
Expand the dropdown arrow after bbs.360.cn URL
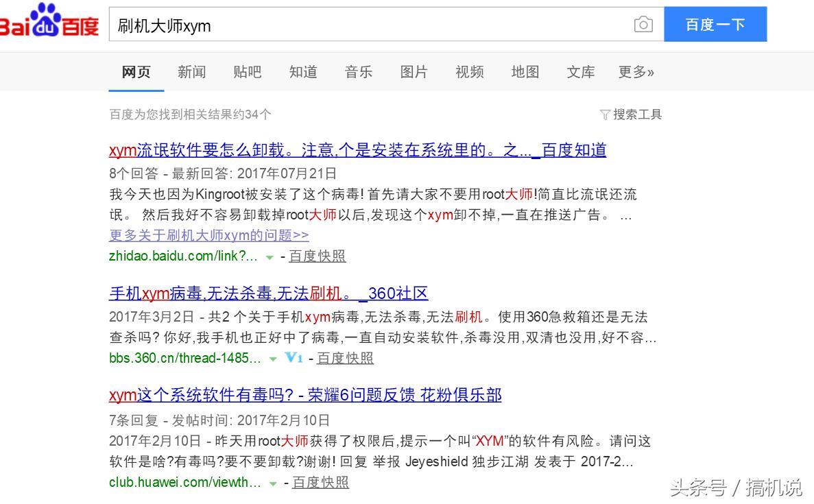click(273, 357)
